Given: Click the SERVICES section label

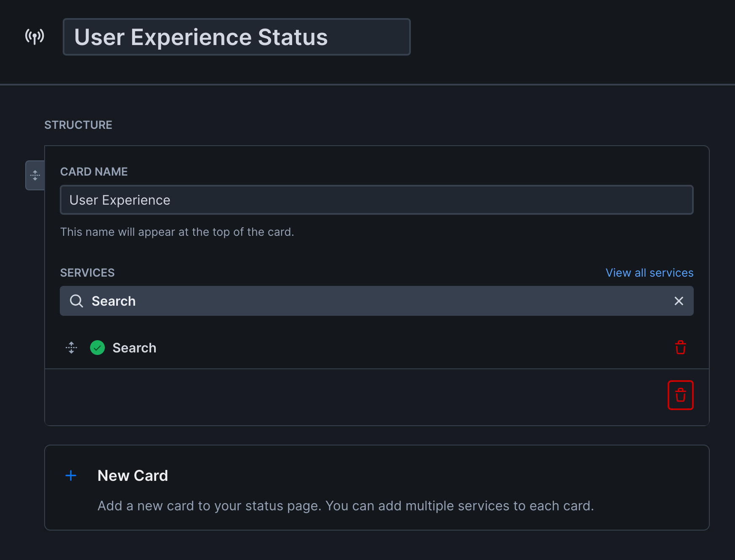Looking at the screenshot, I should tap(87, 272).
